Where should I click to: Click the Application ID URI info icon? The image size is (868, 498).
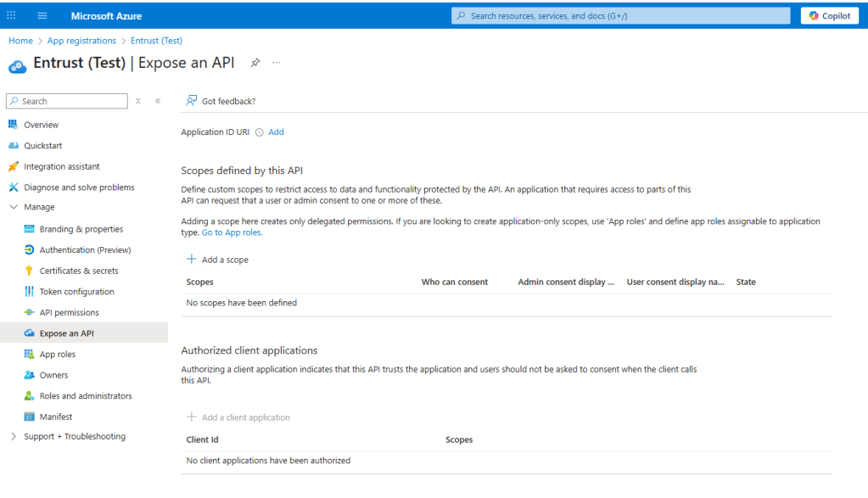tap(259, 132)
